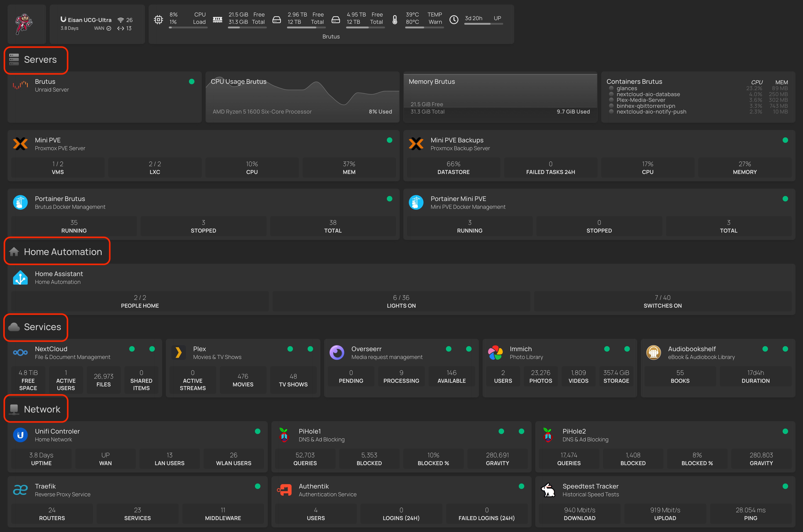Click the Plex chevron logo icon
The image size is (803, 532).
click(178, 353)
